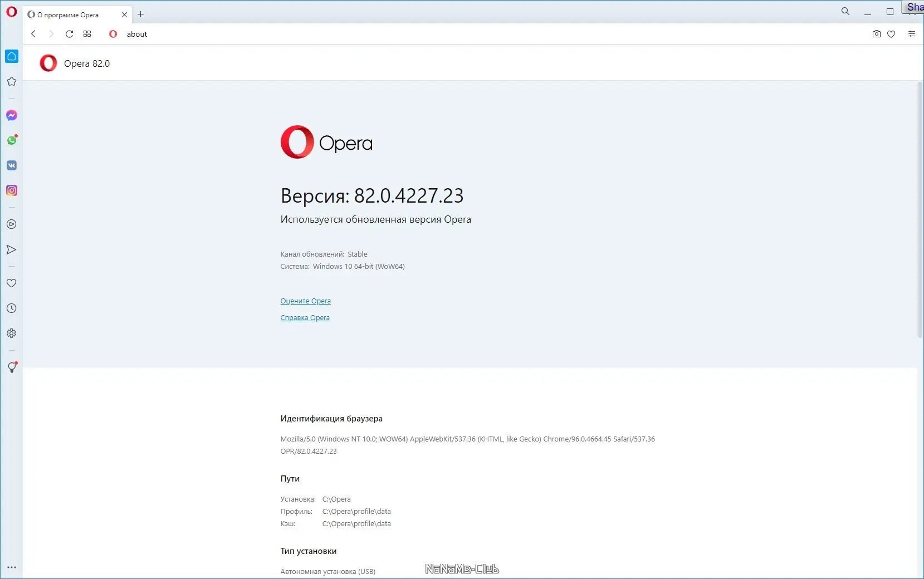Open the heart Pinboards sidebar icon
The width and height of the screenshot is (924, 579).
pyautogui.click(x=12, y=283)
